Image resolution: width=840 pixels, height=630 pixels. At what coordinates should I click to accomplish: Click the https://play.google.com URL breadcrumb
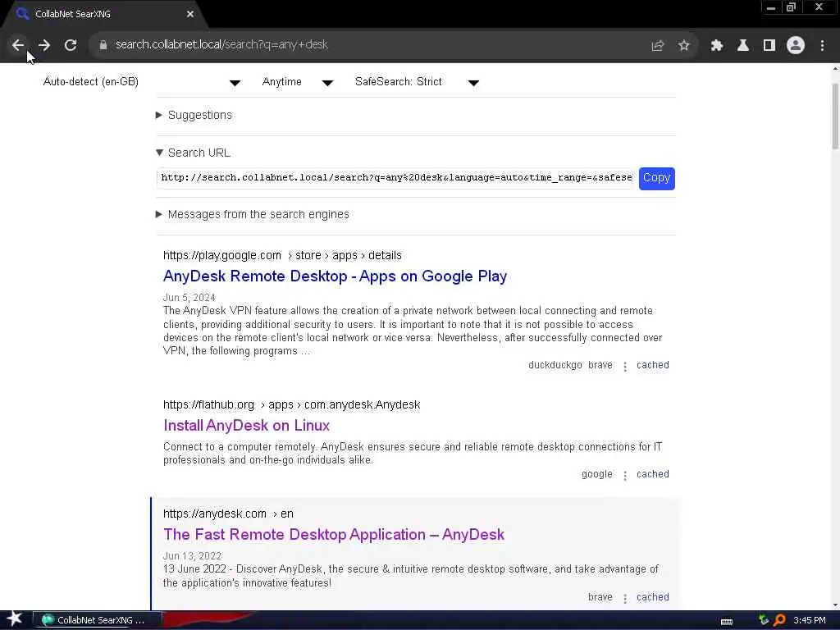click(282, 256)
